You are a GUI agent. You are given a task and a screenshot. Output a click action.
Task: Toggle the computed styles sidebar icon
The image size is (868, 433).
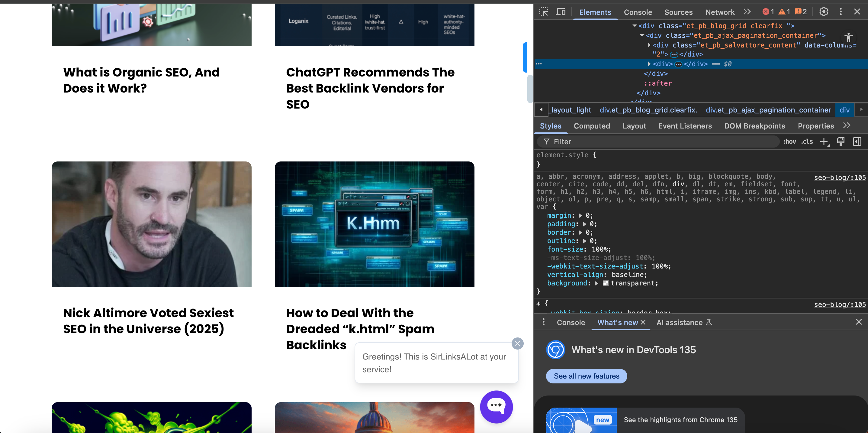(857, 142)
